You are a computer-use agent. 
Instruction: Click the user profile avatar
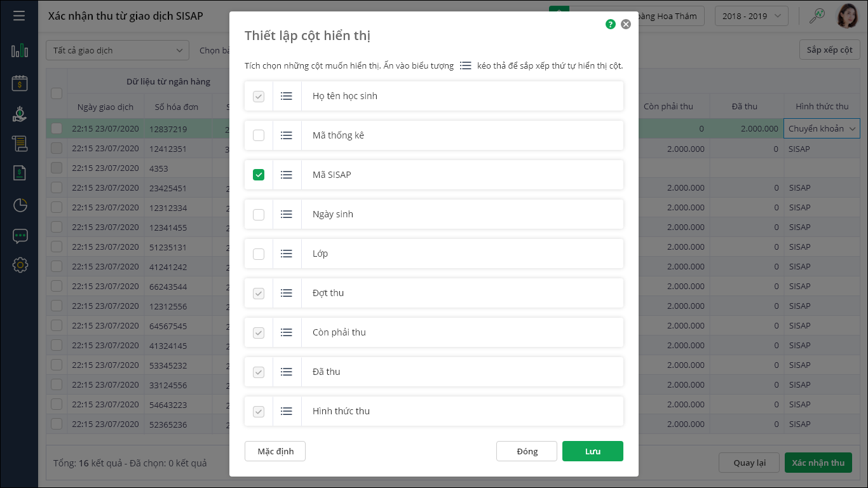point(846,16)
